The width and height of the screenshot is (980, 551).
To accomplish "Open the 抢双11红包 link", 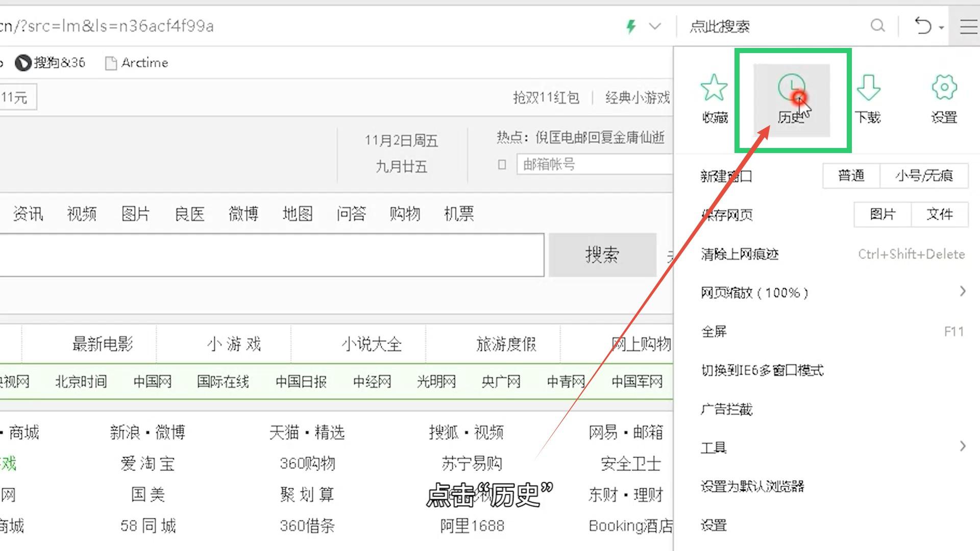I will pyautogui.click(x=546, y=97).
